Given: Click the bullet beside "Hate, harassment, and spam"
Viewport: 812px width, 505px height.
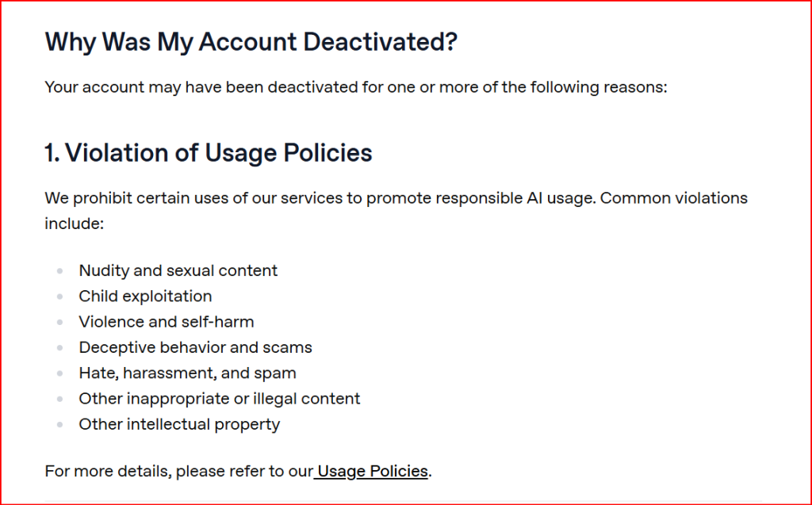Looking at the screenshot, I should tap(59, 373).
